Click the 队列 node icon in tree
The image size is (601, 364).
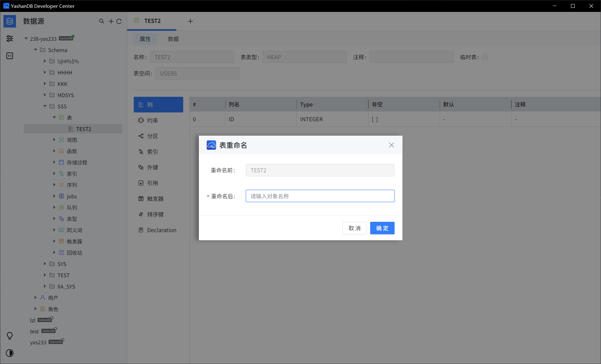(61, 207)
